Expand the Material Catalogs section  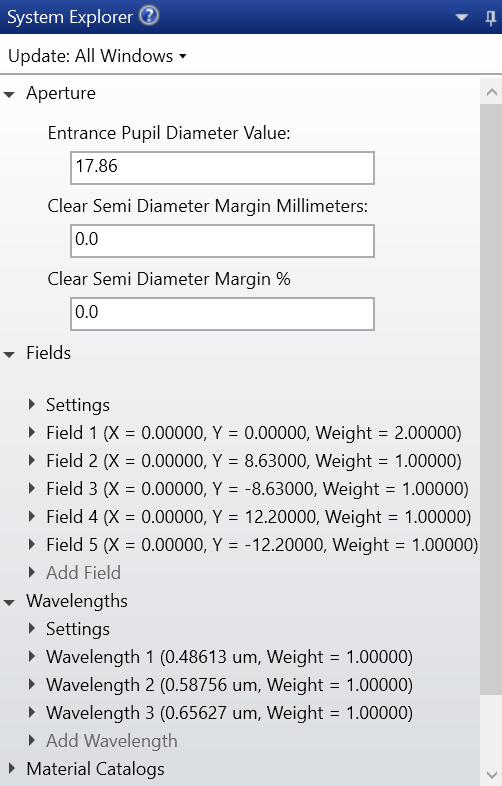11,768
